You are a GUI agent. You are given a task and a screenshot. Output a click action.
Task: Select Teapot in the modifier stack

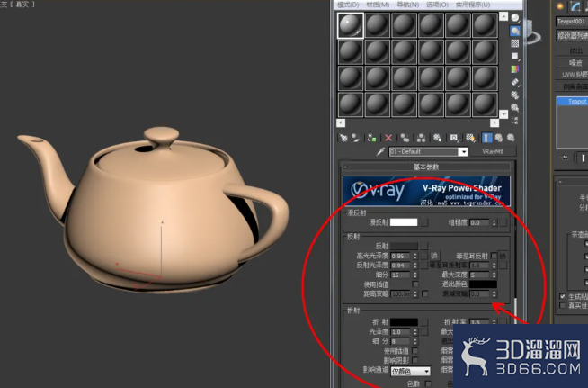point(573,102)
